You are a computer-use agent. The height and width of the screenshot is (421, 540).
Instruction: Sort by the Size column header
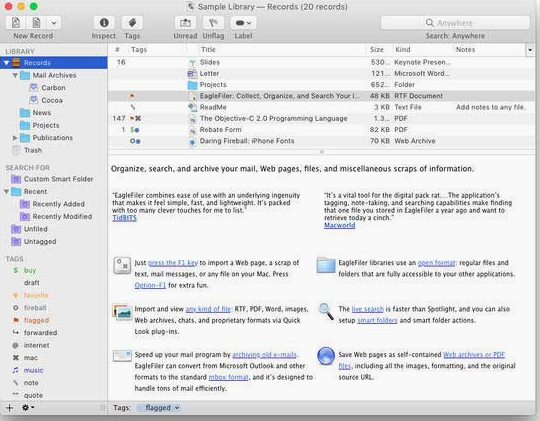tap(377, 50)
